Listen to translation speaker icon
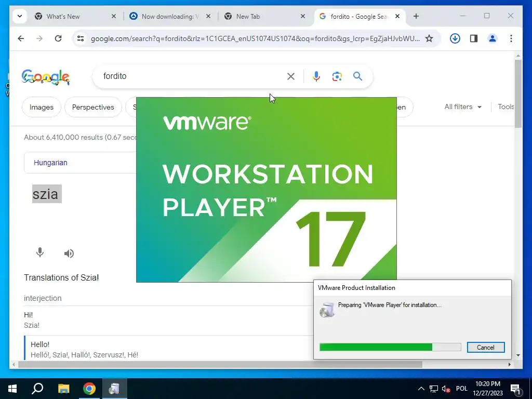The height and width of the screenshot is (399, 532). (x=69, y=253)
